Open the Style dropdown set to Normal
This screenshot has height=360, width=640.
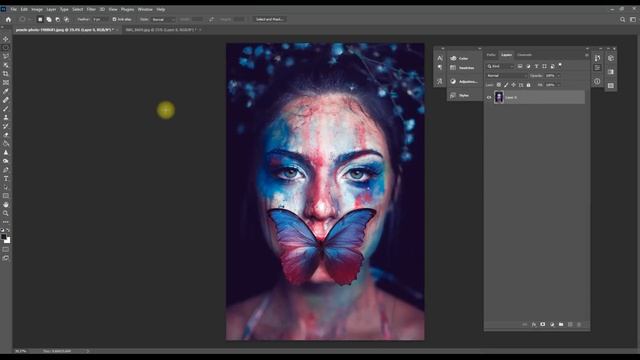pos(163,19)
